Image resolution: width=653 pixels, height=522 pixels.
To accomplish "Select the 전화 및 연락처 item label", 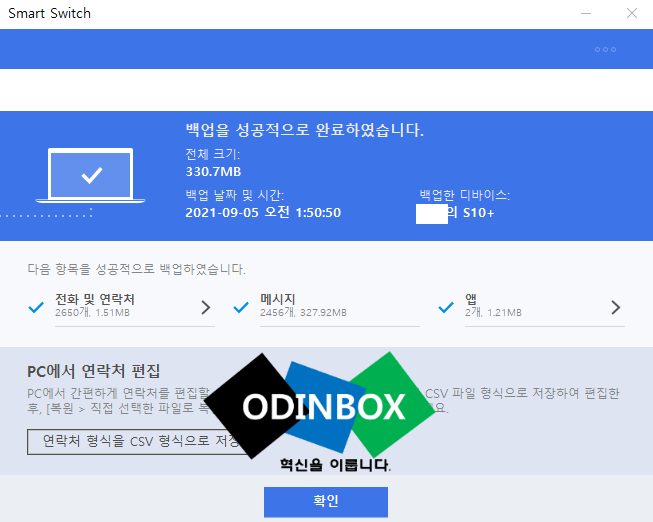I will tap(95, 299).
